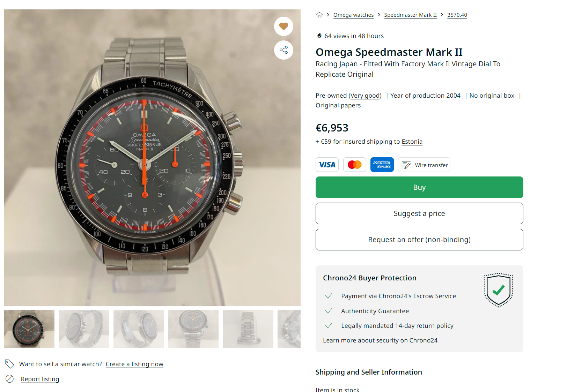
Task: Select the second watch thumbnail
Action: [x=84, y=329]
